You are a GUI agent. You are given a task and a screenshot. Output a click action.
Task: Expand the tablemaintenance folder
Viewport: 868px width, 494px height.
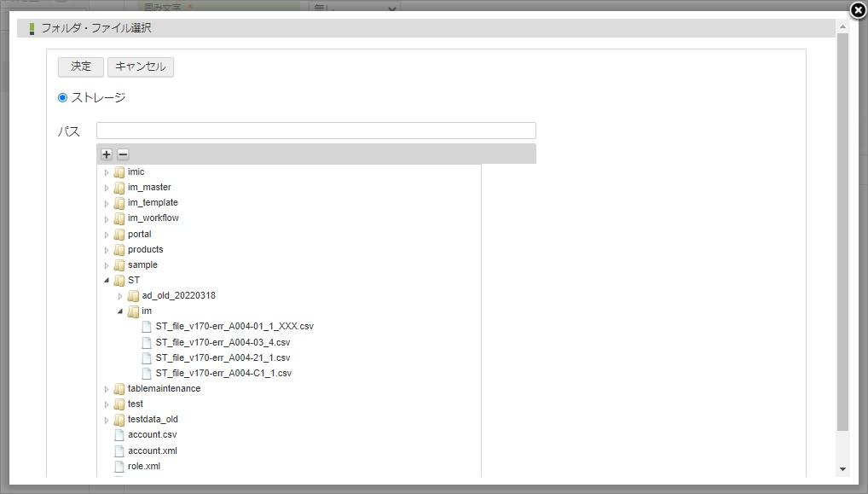pos(107,389)
